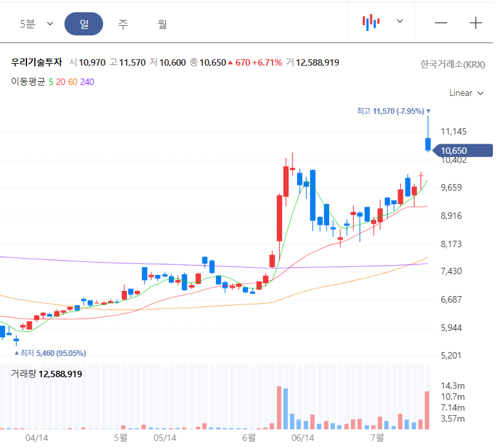
Task: Click the 최저 5,460 low price marker
Action: pos(50,353)
